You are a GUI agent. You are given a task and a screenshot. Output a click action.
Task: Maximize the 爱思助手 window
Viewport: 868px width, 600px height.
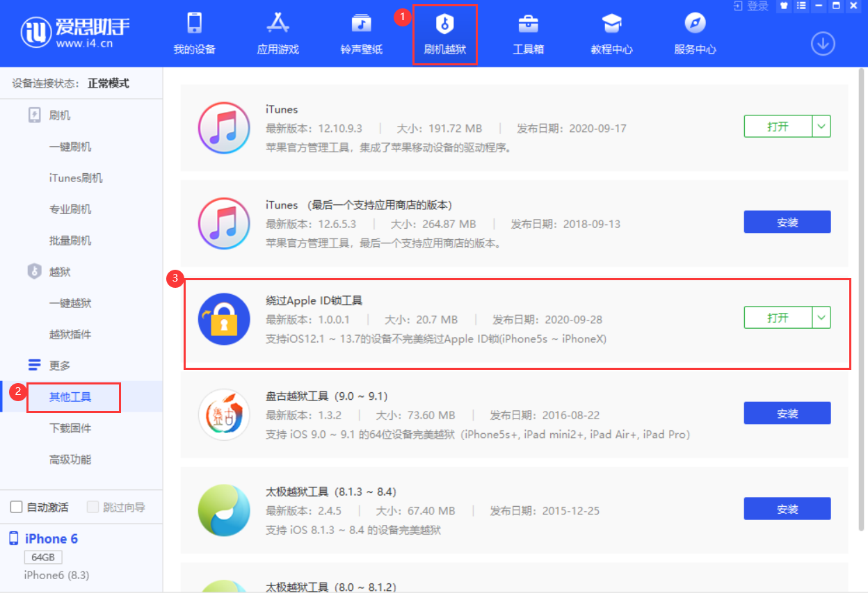836,6
